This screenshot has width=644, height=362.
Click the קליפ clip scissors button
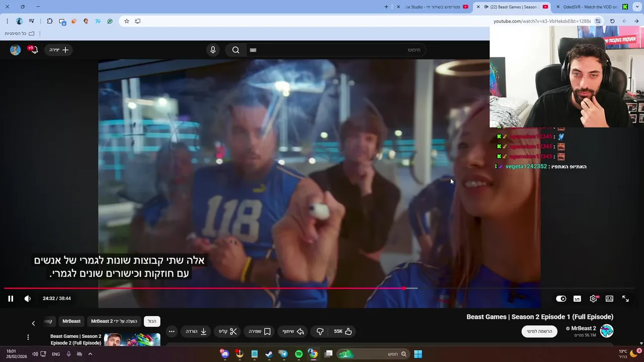(228, 331)
